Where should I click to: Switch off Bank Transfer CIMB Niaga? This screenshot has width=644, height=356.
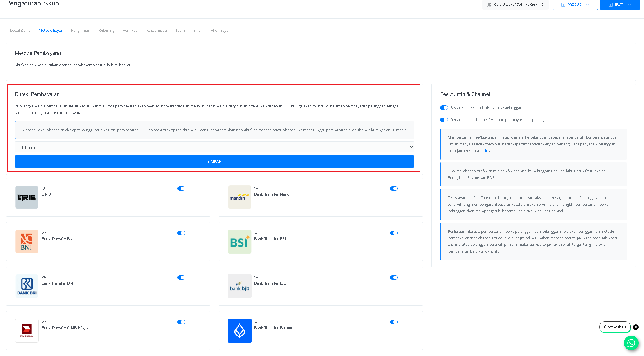pos(181,322)
